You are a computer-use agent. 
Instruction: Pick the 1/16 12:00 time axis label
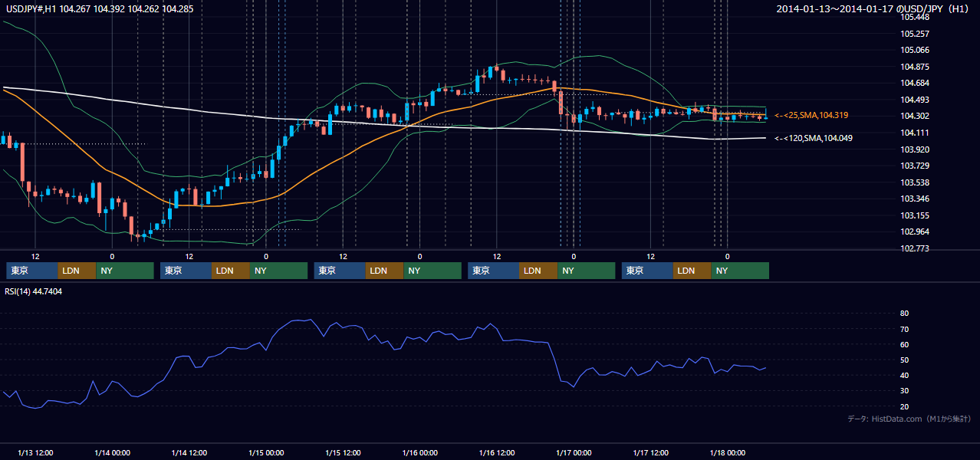click(x=497, y=452)
